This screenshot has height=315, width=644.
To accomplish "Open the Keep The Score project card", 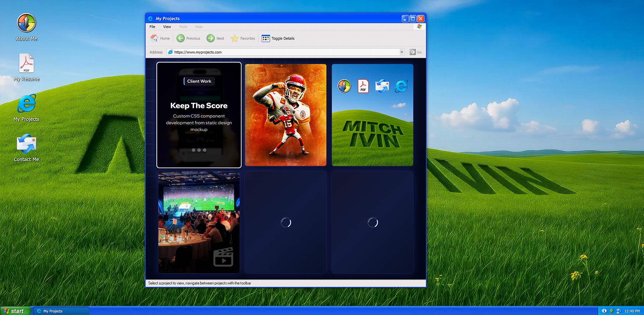I will 199,115.
